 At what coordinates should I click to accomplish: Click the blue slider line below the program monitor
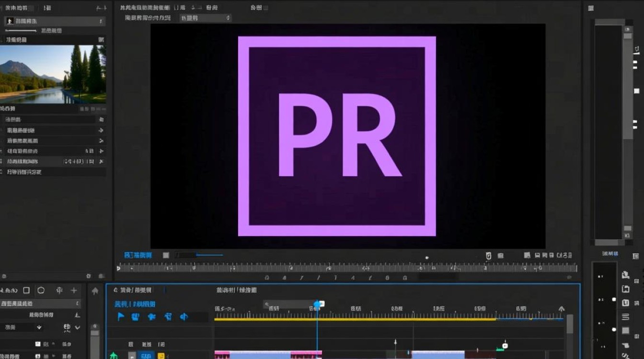tap(209, 255)
